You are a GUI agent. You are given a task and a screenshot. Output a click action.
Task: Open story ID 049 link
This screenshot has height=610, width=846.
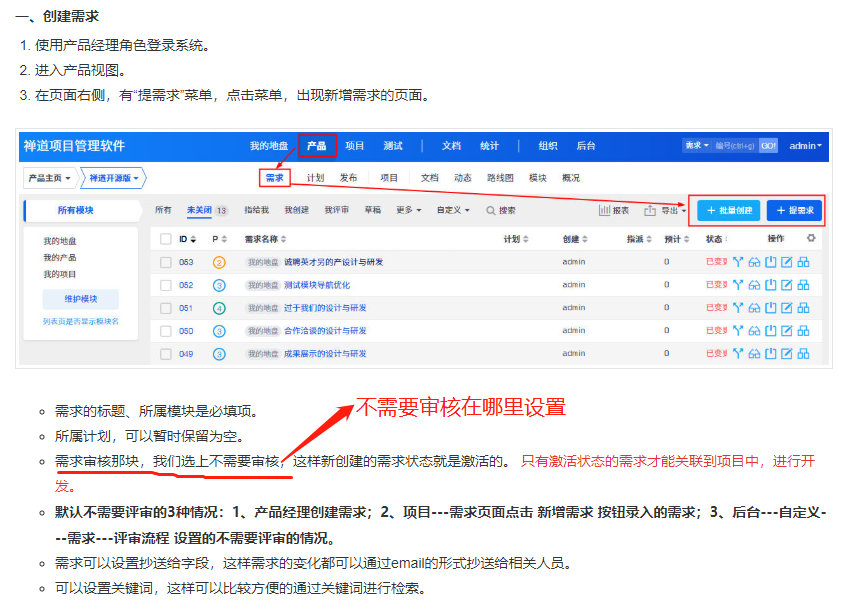click(x=186, y=354)
